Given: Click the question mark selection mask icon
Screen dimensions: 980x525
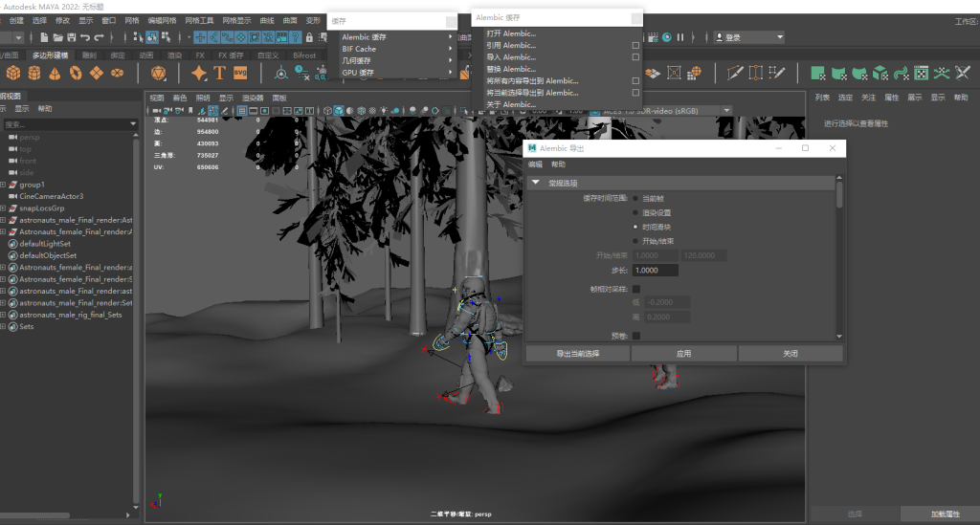Looking at the screenshot, I should coord(296,37).
